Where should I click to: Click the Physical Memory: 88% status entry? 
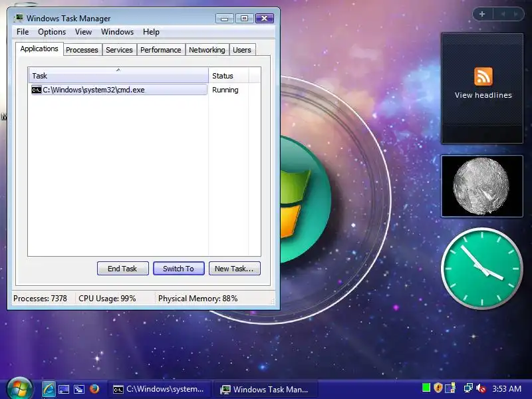coord(198,299)
